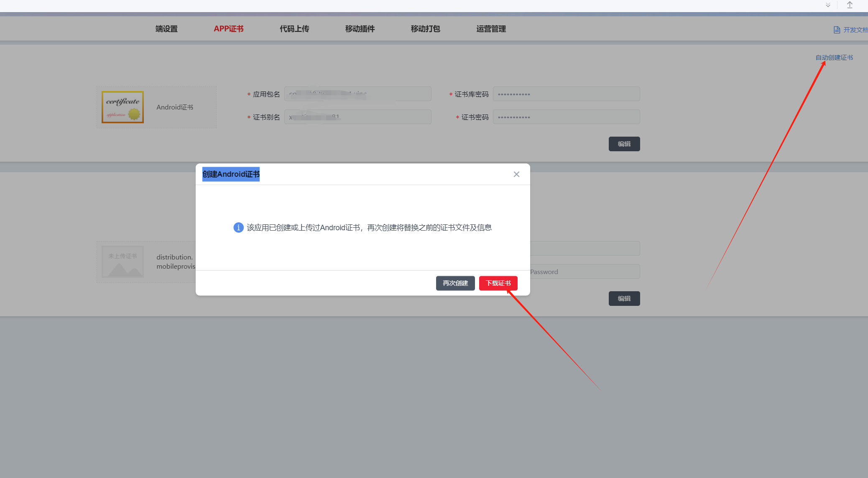
Task: Click the 编辑 button under Android certificate
Action: pos(624,144)
